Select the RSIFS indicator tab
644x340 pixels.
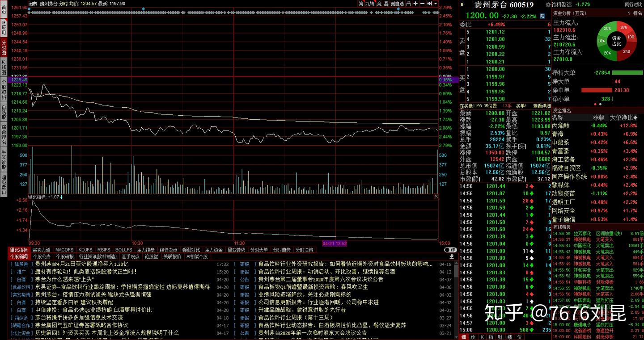(x=104, y=250)
